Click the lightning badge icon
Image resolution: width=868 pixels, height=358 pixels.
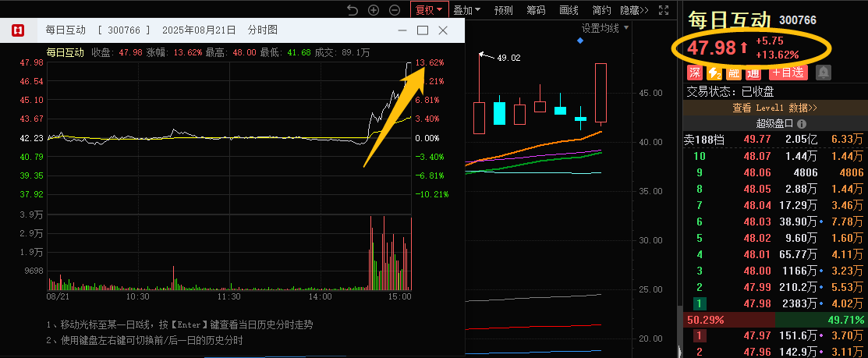(714, 73)
